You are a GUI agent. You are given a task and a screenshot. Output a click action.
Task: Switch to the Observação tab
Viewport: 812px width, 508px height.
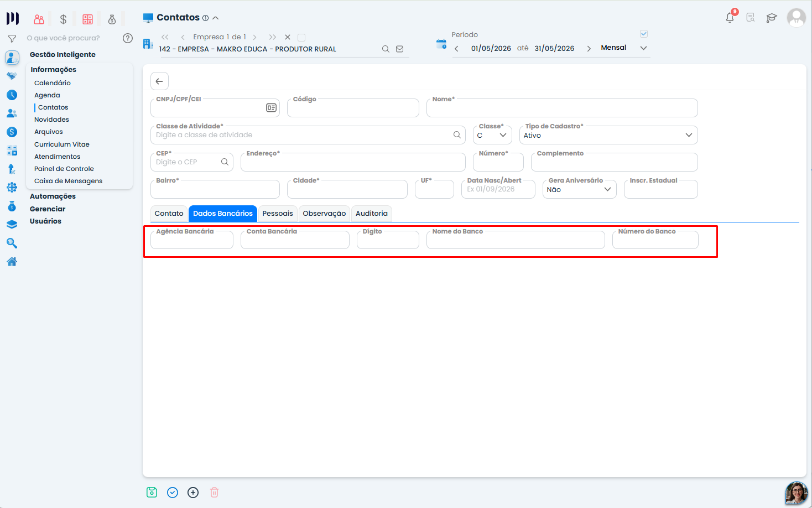[x=324, y=214]
